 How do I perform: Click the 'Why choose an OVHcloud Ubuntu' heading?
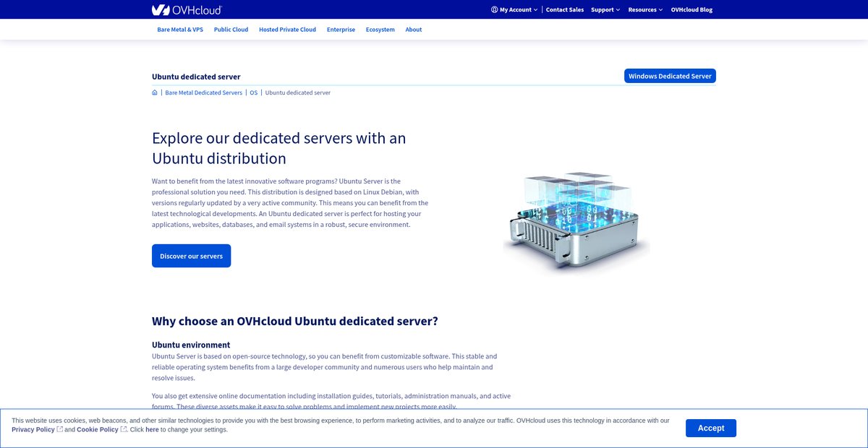coord(294,321)
